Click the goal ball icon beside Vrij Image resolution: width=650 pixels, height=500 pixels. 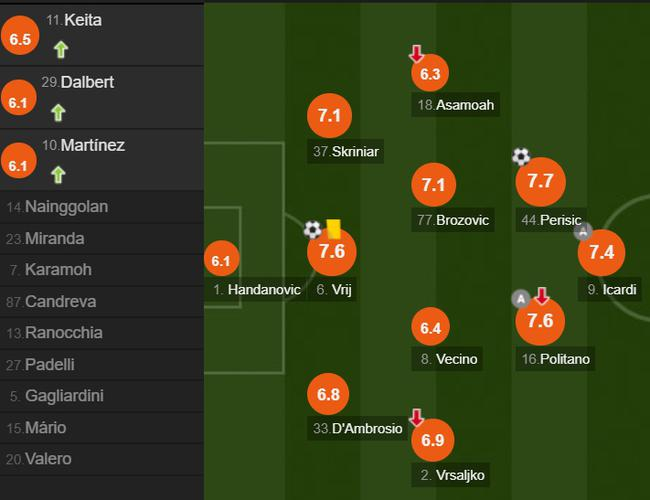[x=313, y=229]
